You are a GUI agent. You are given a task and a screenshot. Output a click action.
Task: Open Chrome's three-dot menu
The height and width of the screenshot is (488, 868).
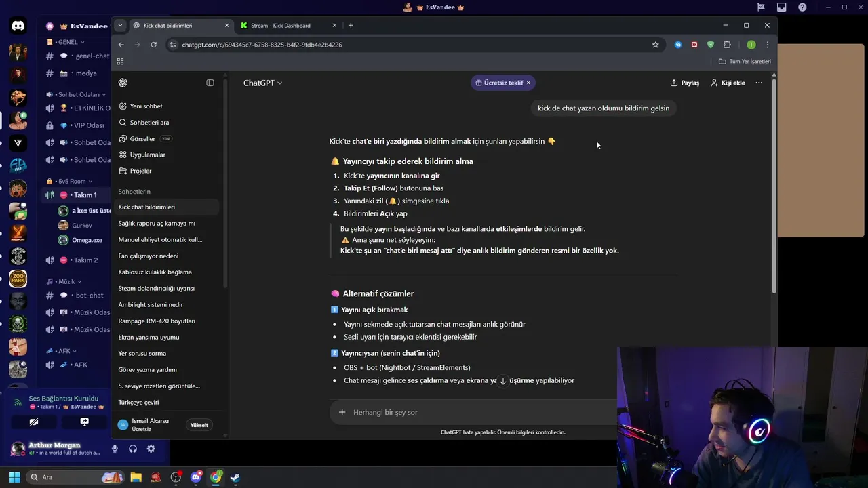[767, 45]
